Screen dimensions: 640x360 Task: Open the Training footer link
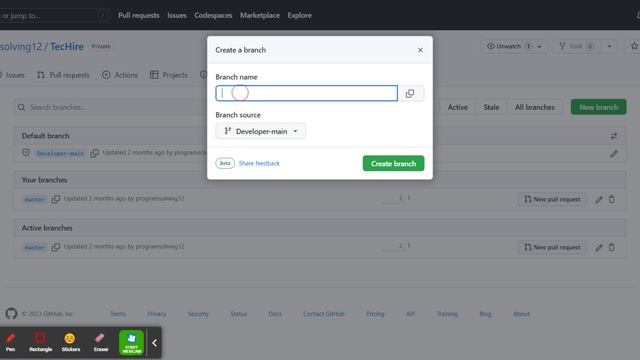[x=447, y=314]
